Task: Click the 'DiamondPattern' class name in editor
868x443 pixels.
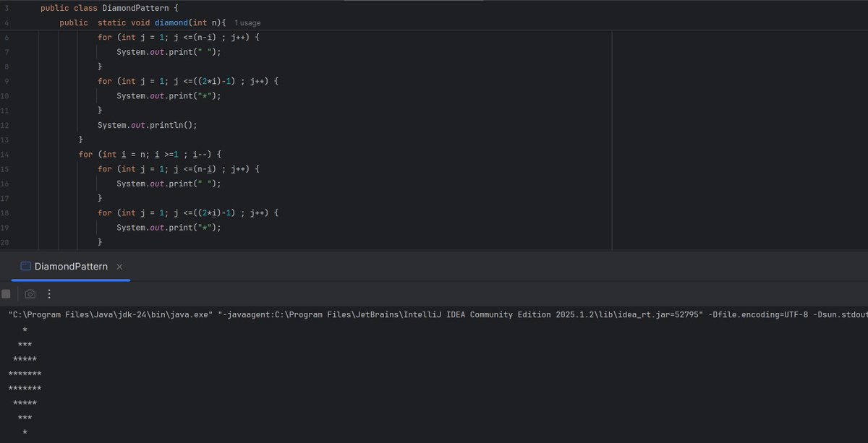Action: tap(135, 8)
